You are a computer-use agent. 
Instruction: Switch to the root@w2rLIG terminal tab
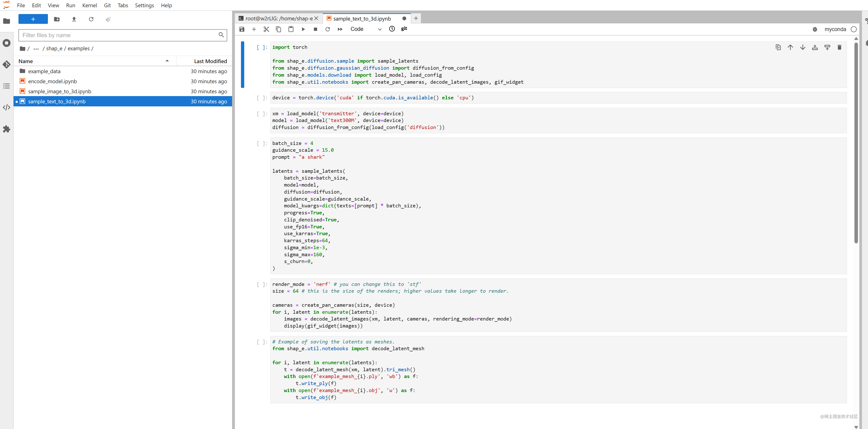(278, 18)
